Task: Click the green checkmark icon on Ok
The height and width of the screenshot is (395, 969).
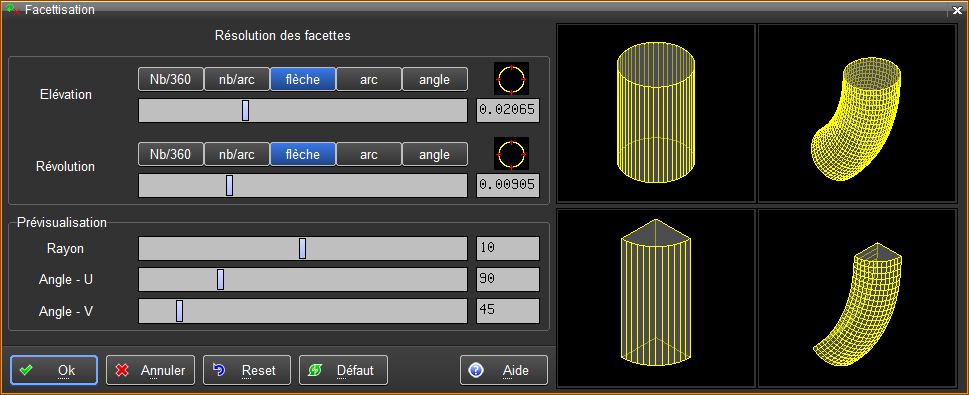Action: tap(27, 370)
